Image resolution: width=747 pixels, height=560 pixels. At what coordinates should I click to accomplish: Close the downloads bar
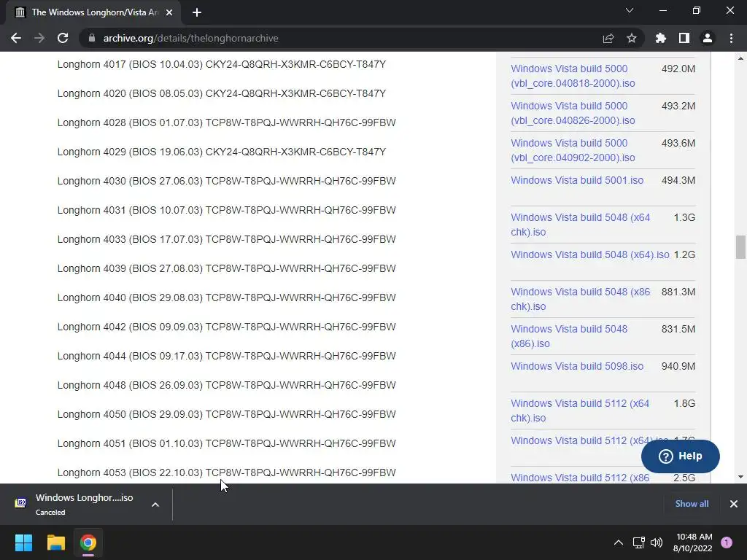coord(734,504)
